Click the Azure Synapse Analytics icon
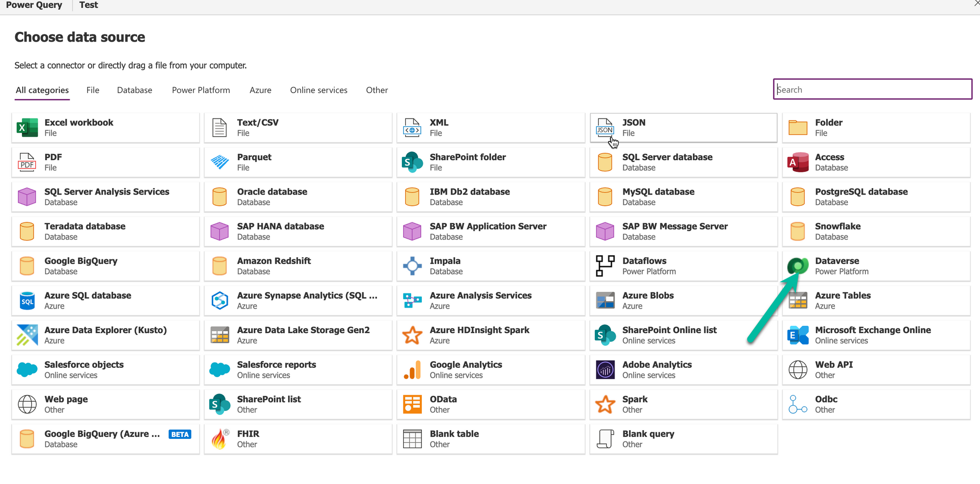This screenshot has height=484, width=980. point(220,301)
